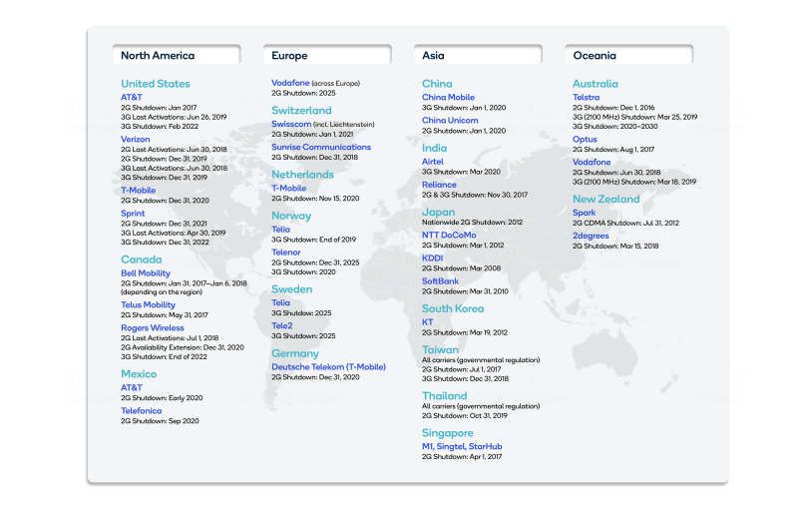Click T-Mobile under United States
Viewport: 812px width, 508px height.
coord(139,191)
